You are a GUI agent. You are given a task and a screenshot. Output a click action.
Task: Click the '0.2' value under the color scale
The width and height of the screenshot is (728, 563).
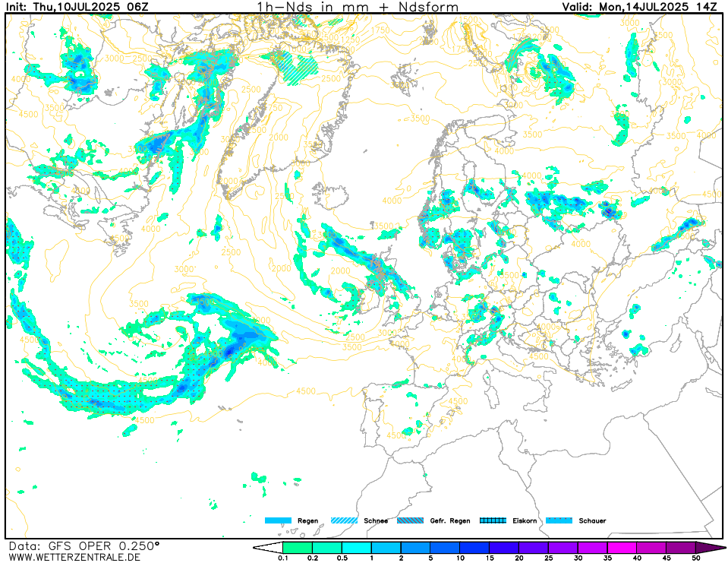click(x=313, y=558)
